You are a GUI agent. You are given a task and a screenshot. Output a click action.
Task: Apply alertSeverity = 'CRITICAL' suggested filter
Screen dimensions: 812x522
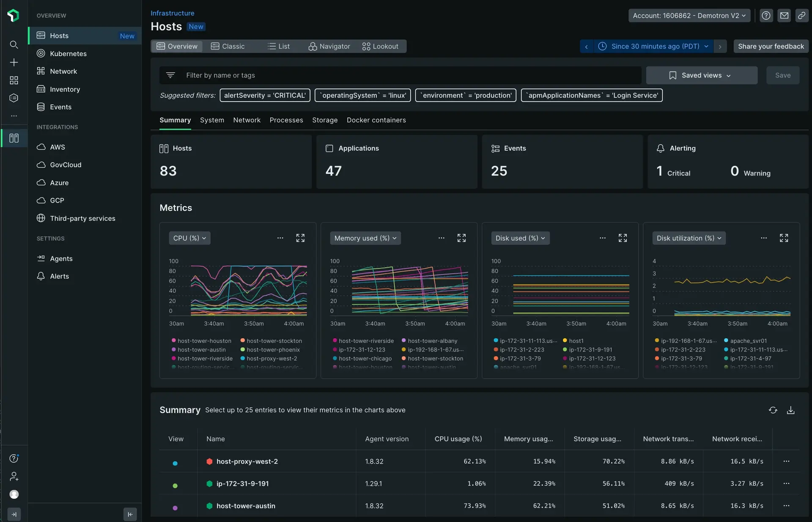[x=265, y=95]
